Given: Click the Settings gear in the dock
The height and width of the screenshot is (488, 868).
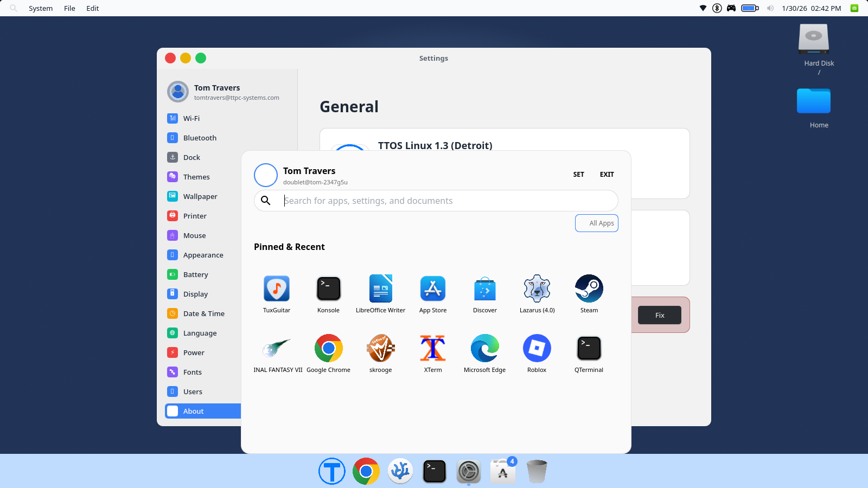Looking at the screenshot, I should [469, 471].
